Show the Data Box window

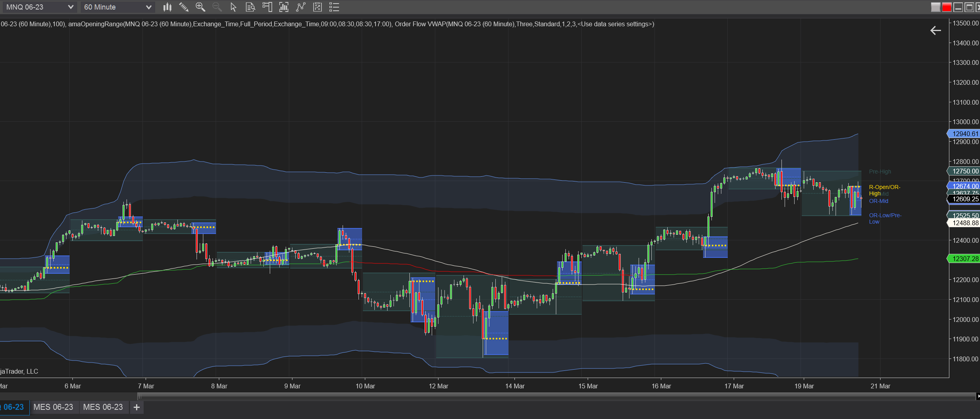tap(250, 7)
